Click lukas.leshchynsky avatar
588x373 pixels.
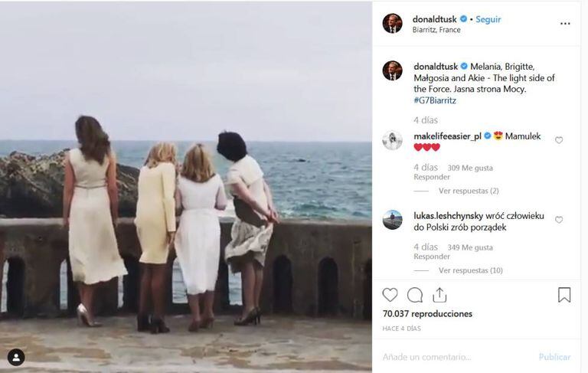(392, 220)
